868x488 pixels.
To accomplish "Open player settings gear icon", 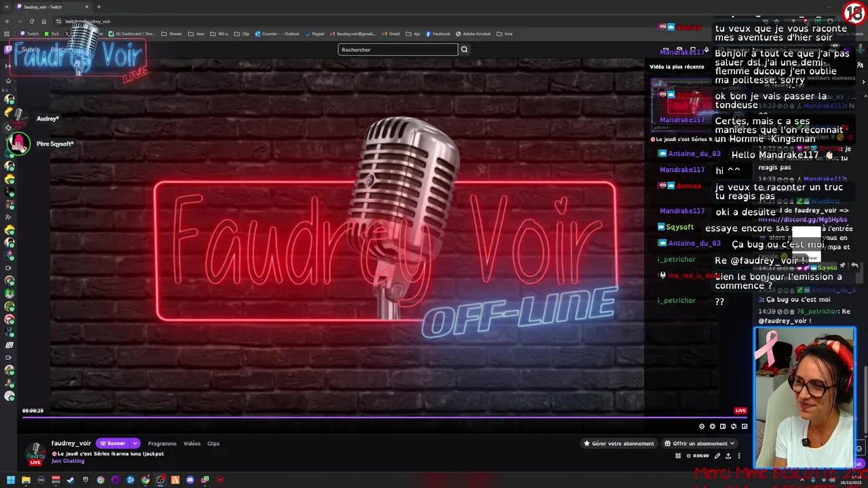I will pos(701,426).
